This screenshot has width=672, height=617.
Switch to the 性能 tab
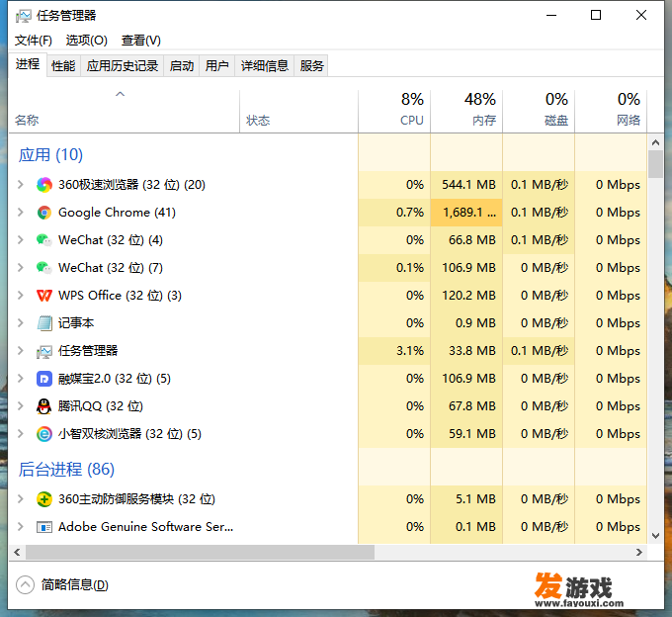63,66
